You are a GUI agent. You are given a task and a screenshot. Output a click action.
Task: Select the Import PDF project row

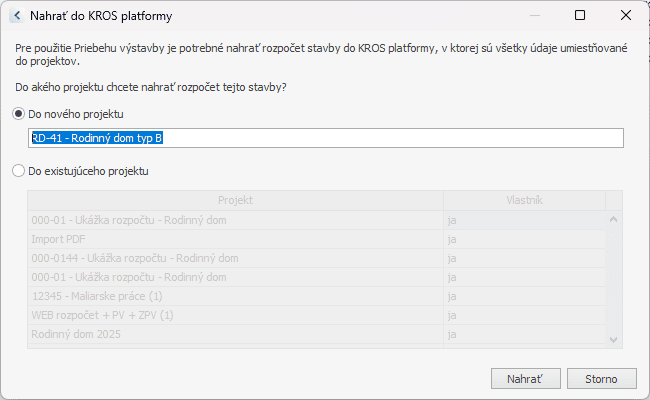(x=235, y=239)
